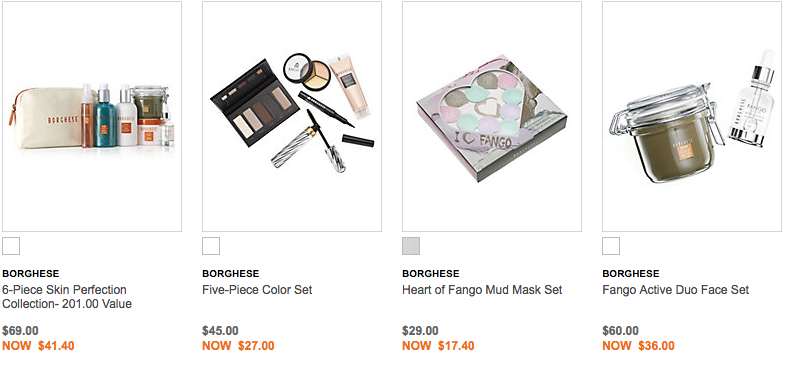Screen dimensions: 785x373
Task: Click Five-Piece Color Set title link
Action: tap(257, 289)
